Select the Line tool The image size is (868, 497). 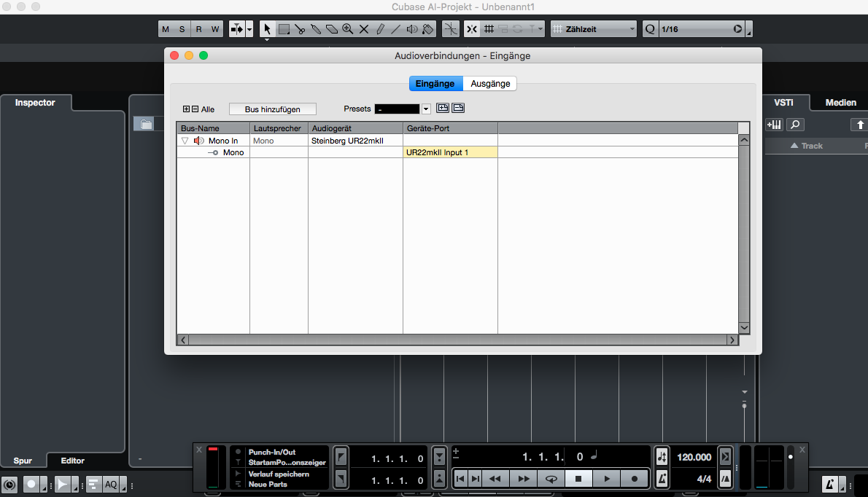(396, 28)
